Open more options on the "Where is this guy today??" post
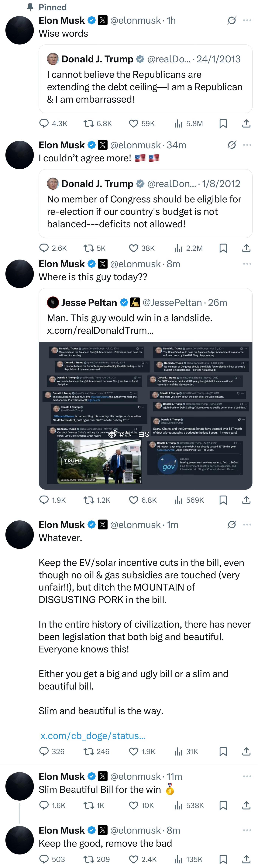 (247, 263)
